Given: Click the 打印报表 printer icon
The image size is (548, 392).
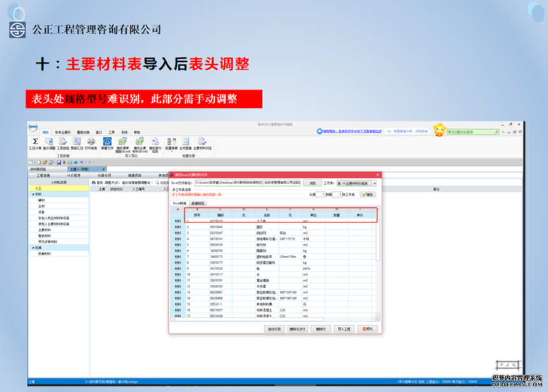Looking at the screenshot, I should (91, 142).
